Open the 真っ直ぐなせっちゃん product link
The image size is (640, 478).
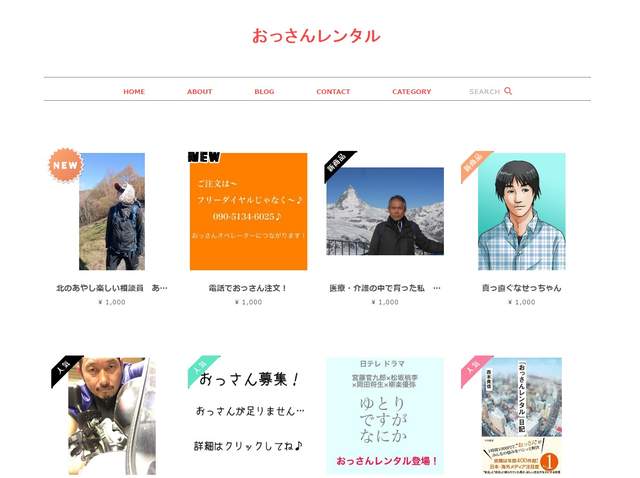coord(521,288)
